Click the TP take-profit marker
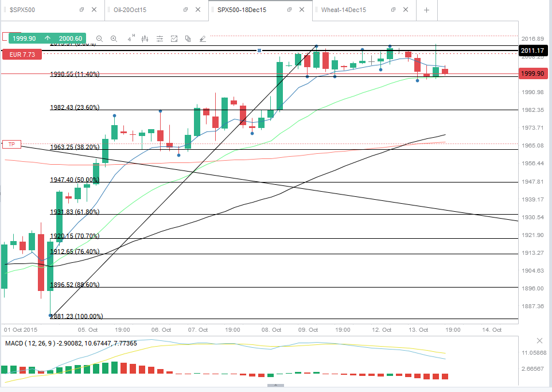Screen dimensions: 552x392 click(11, 144)
